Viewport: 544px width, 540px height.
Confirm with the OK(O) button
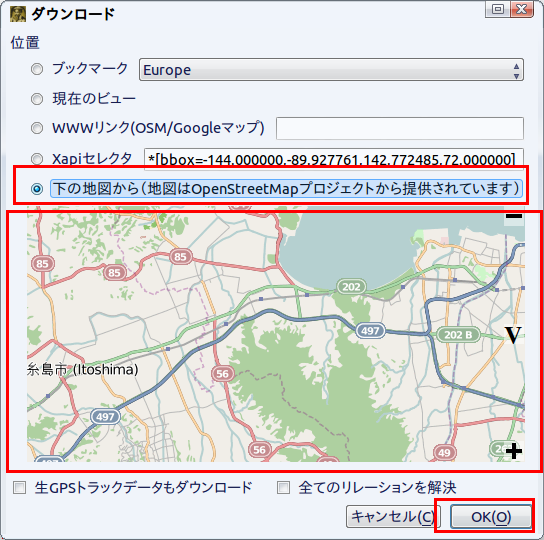(x=491, y=516)
